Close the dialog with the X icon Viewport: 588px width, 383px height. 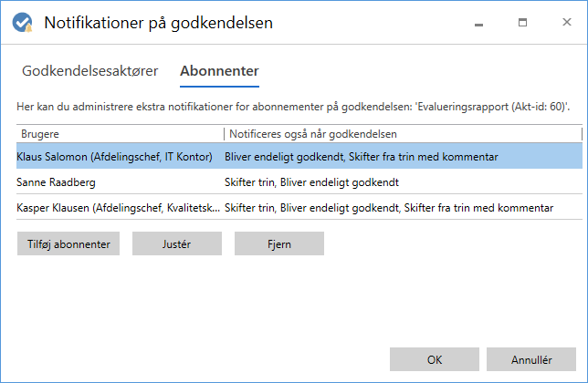tap(564, 22)
